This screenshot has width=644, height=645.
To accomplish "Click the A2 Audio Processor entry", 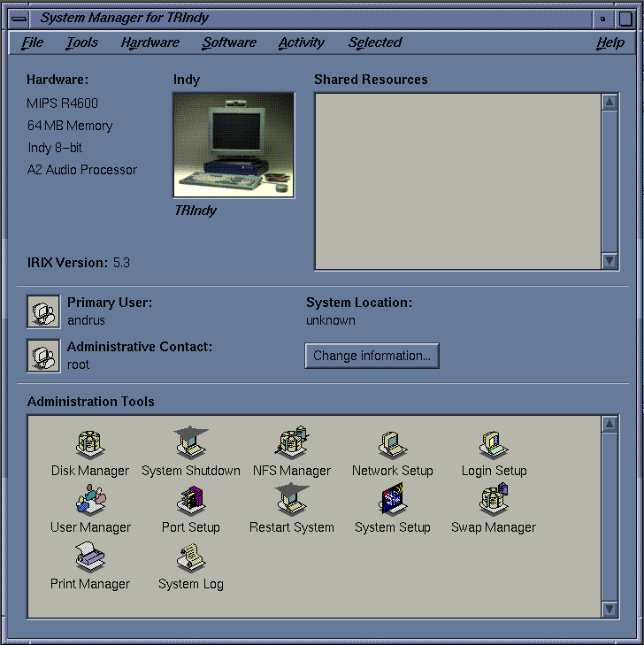I will click(x=82, y=170).
